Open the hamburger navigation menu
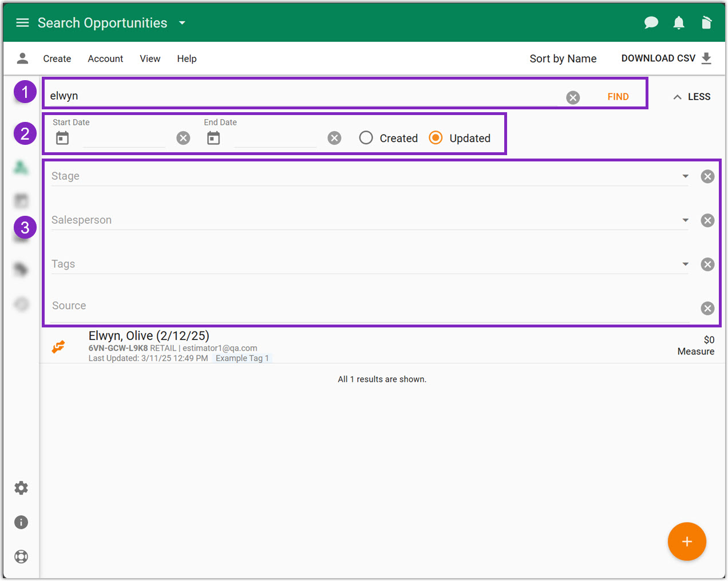This screenshot has height=581, width=728. [22, 23]
